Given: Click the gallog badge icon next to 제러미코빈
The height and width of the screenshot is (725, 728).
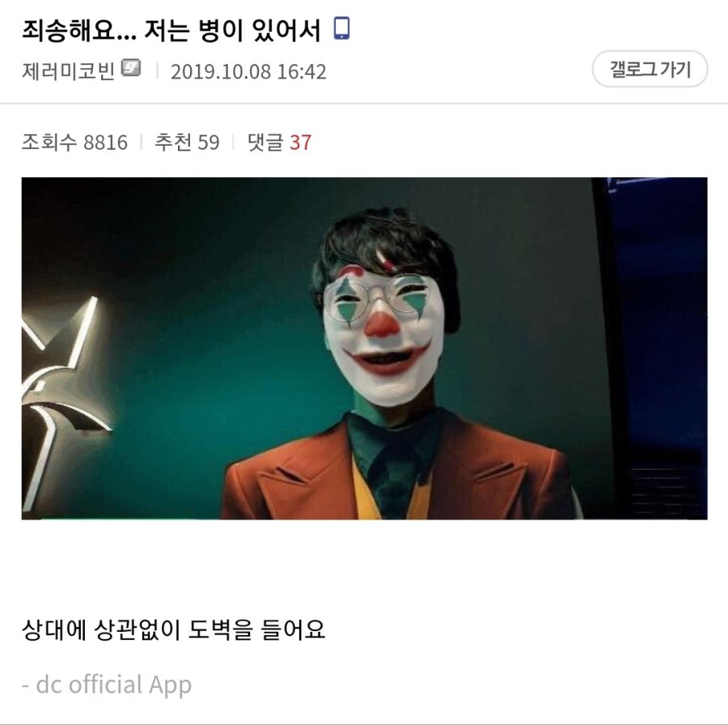Looking at the screenshot, I should 131,68.
